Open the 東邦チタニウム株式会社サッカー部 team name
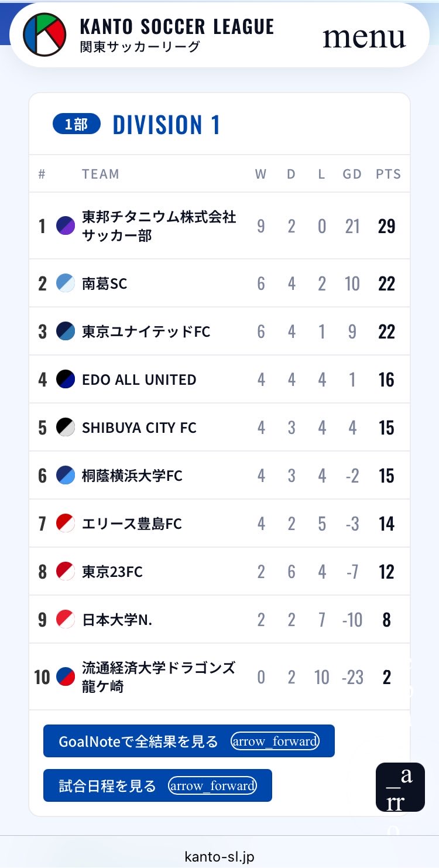 point(159,226)
